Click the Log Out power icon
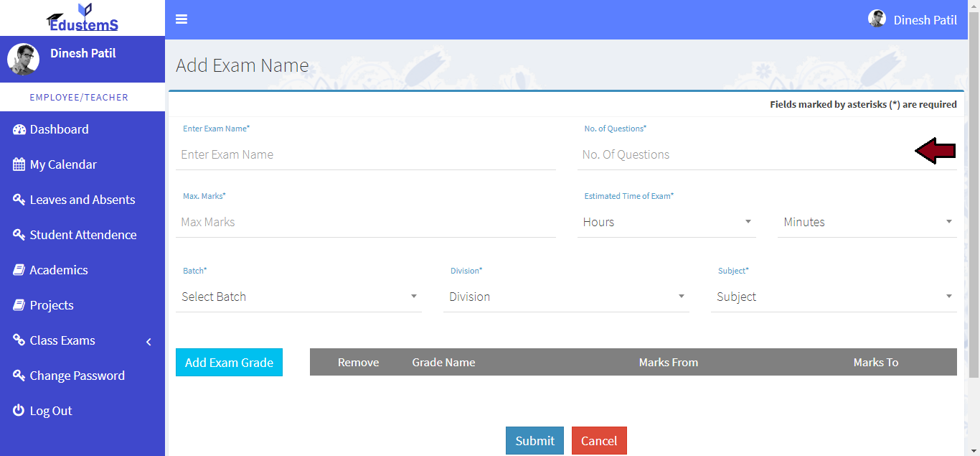Viewport: 980px width, 456px height. click(x=19, y=411)
